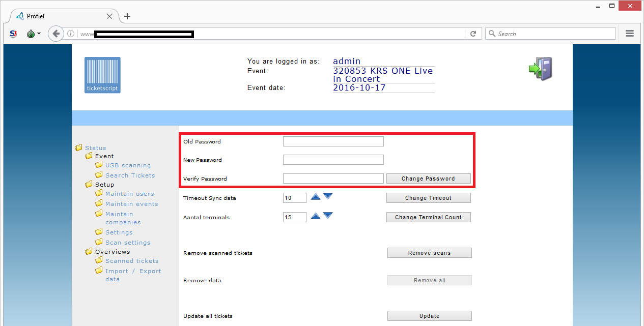Click the Aantal terminals number field
This screenshot has height=326, width=644.
click(295, 217)
